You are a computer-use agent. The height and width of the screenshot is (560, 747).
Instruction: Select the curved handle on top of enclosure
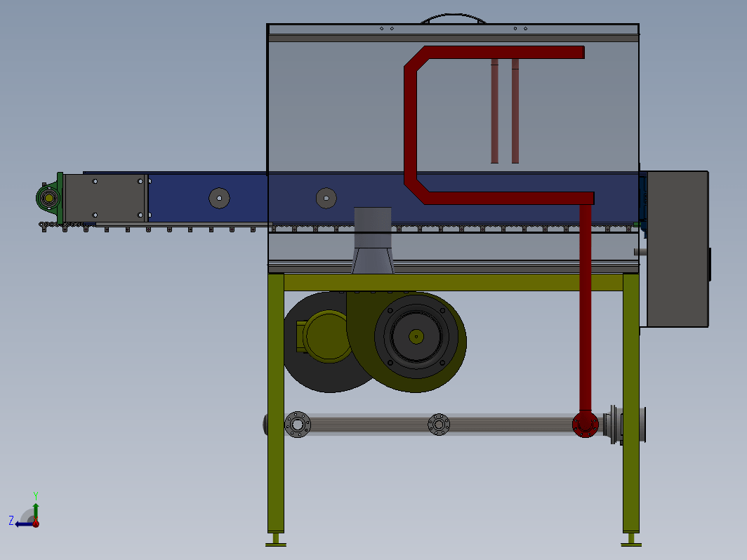[454, 18]
